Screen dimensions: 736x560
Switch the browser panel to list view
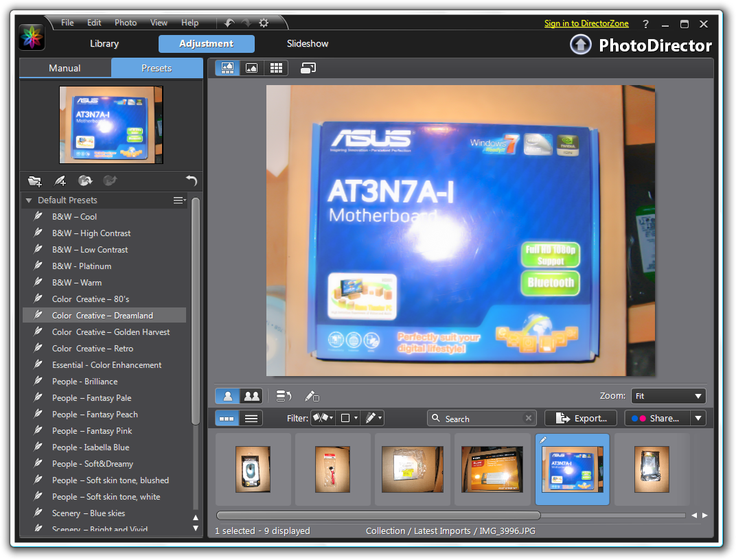coord(251,419)
